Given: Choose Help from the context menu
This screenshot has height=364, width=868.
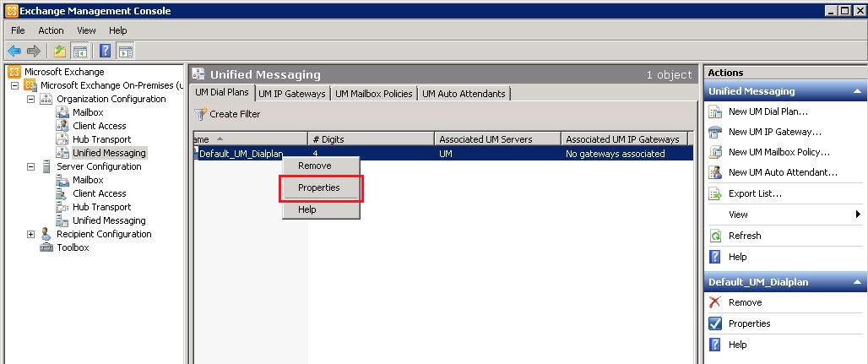Looking at the screenshot, I should coord(321,209).
